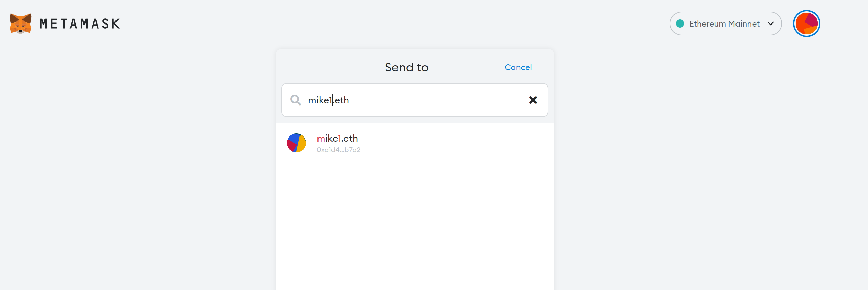The height and width of the screenshot is (290, 868).
Task: Cancel the Send to flow
Action: click(518, 67)
